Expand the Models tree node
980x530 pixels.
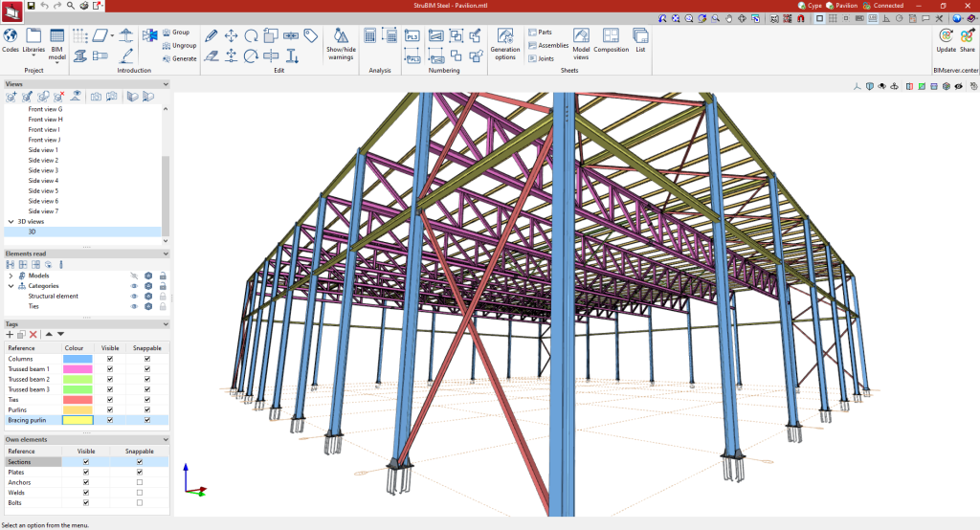point(11,276)
